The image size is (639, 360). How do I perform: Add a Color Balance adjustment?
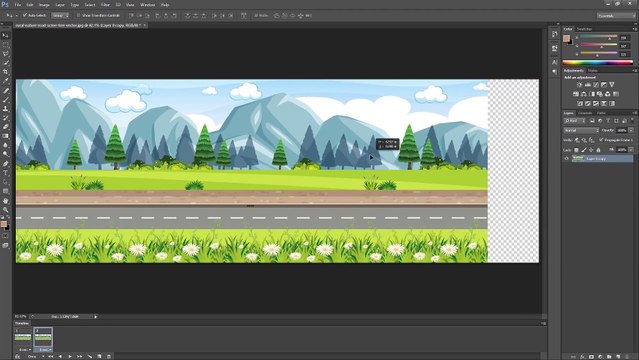pos(584,94)
